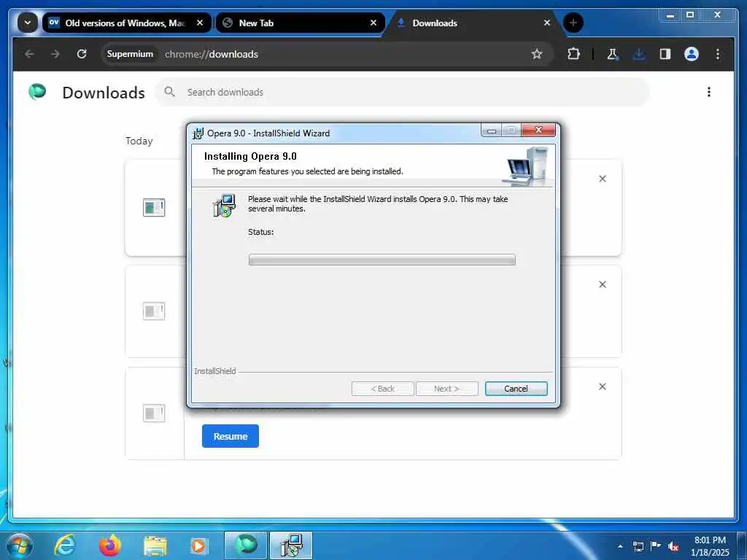
Task: Launch Firefox from taskbar
Action: click(110, 545)
